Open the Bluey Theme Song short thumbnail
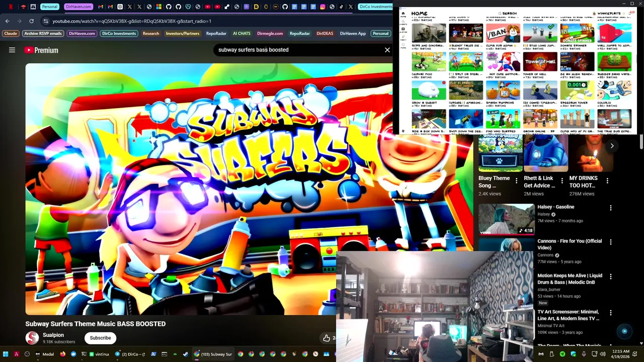The height and width of the screenshot is (362, 644). tap(501, 153)
